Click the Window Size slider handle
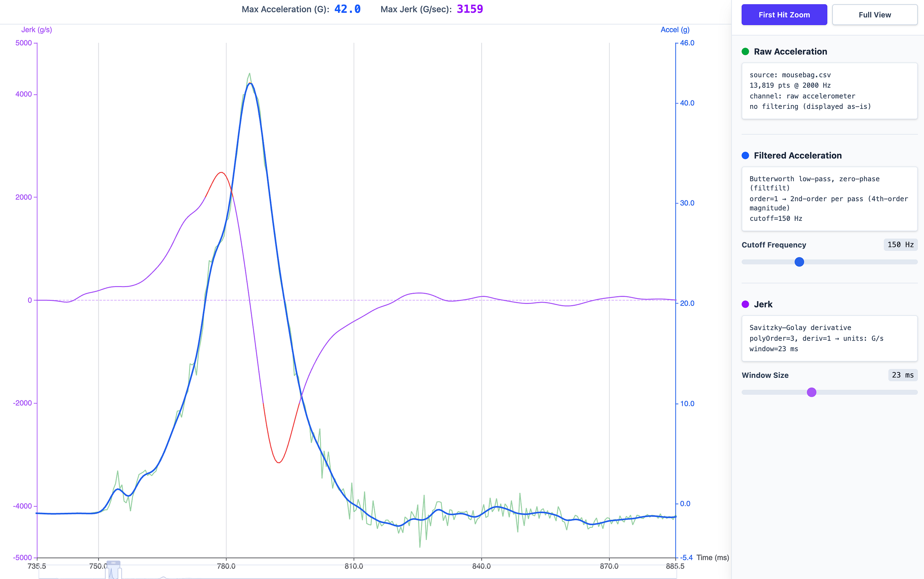 coord(812,392)
